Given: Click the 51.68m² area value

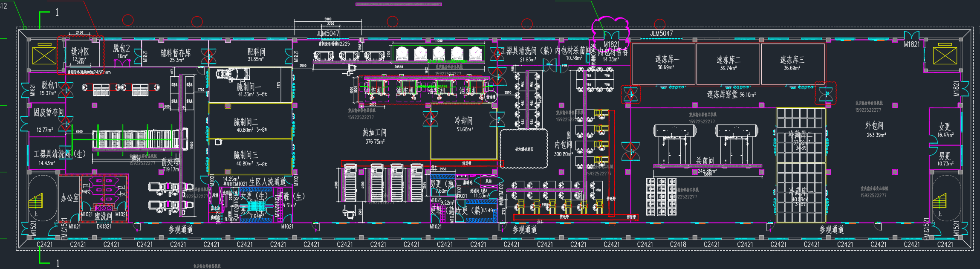Looking at the screenshot, I should (x=465, y=129).
